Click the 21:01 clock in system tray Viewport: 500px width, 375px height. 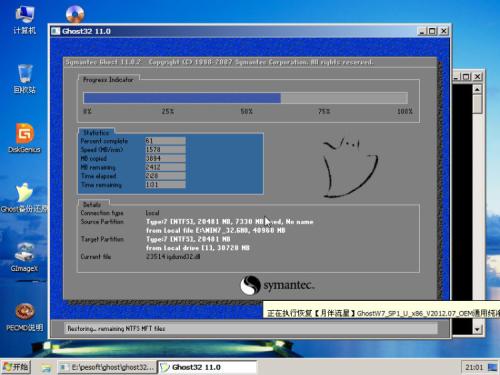474,367
